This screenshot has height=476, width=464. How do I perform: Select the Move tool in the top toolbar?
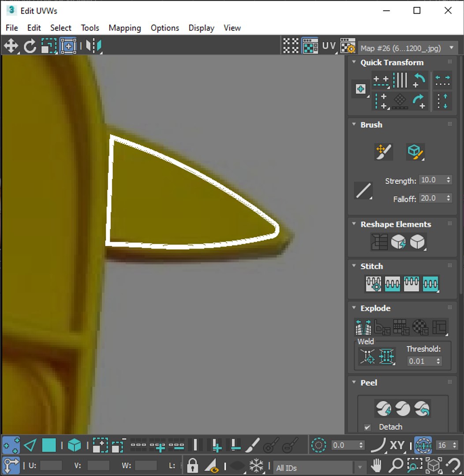[x=11, y=46]
